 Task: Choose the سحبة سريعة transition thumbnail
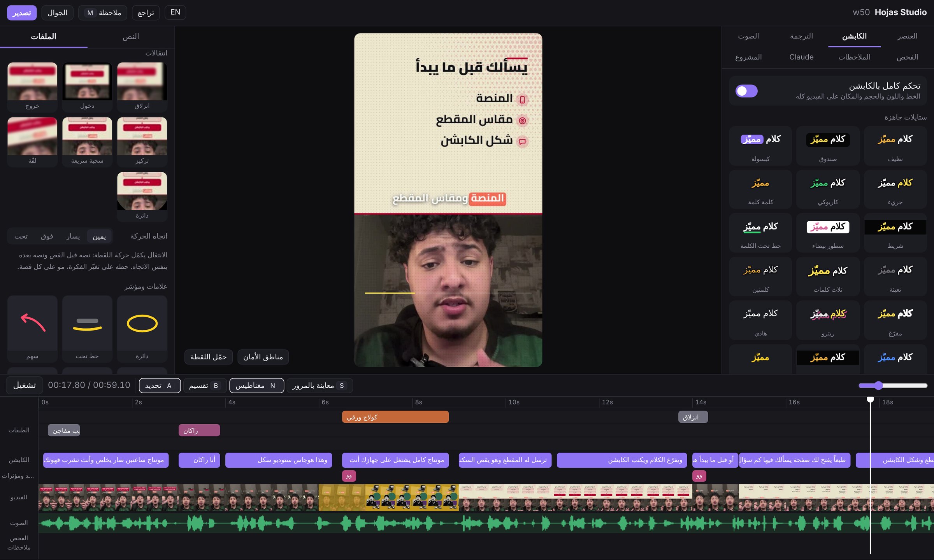coord(87,142)
